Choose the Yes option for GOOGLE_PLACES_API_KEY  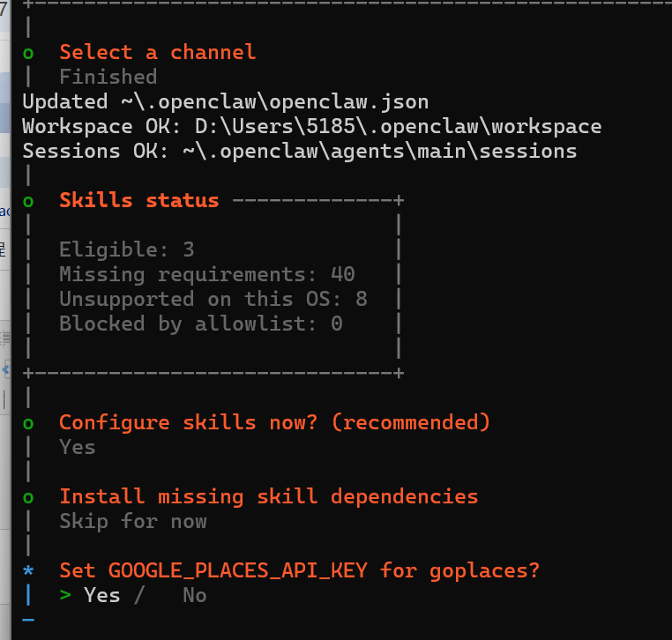[102, 595]
